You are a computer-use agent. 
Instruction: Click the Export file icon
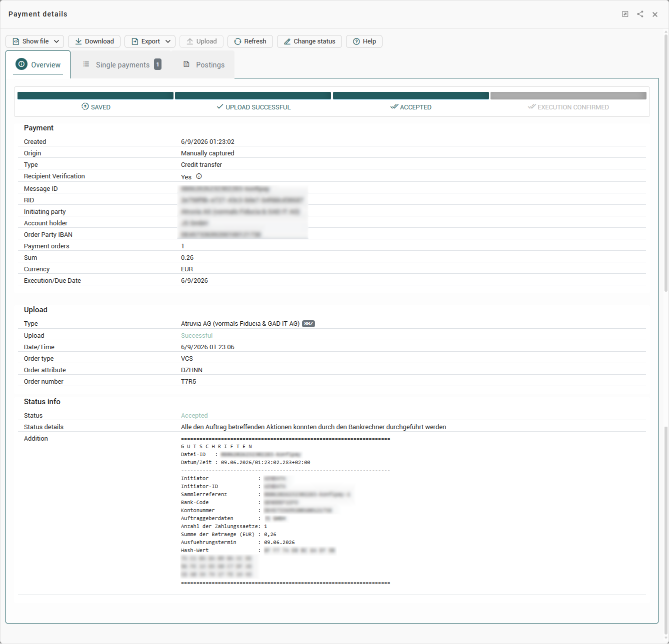click(x=135, y=41)
